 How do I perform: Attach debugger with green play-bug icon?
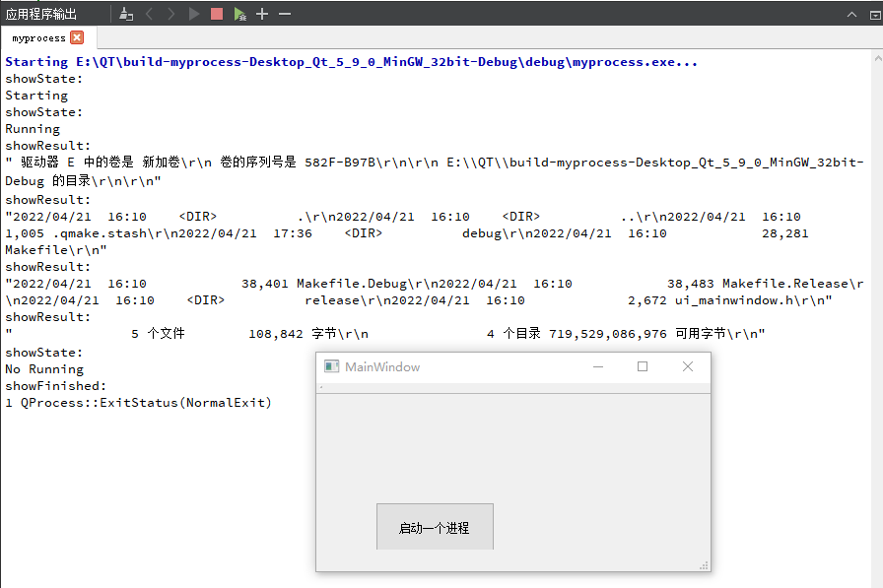pyautogui.click(x=239, y=14)
